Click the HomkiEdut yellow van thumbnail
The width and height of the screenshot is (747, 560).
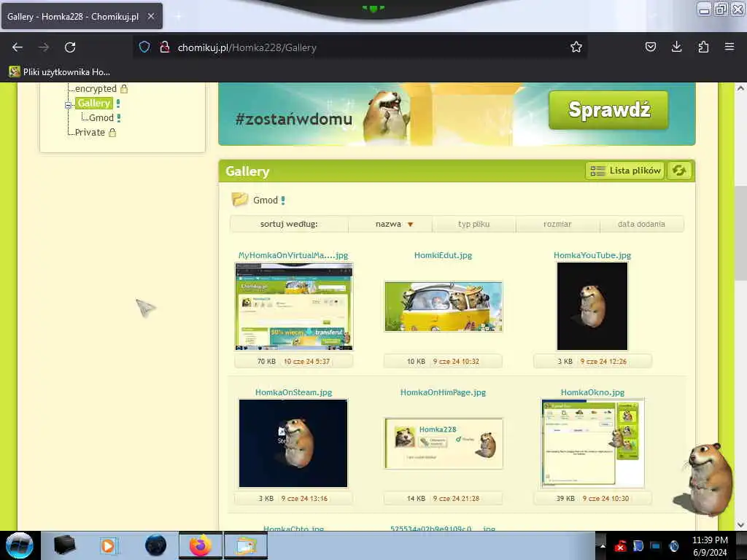443,306
